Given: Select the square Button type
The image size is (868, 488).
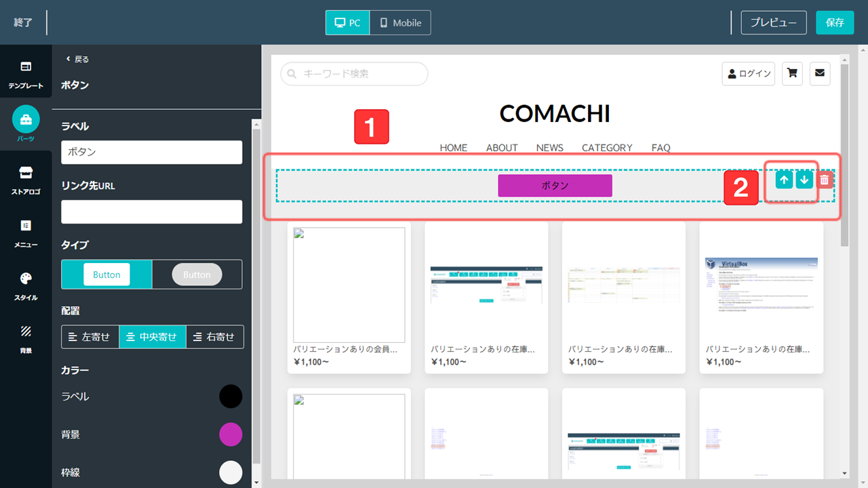Looking at the screenshot, I should click(x=106, y=274).
